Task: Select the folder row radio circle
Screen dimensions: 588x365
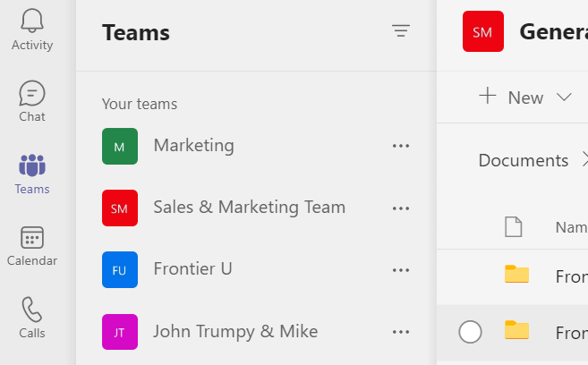Action: click(x=470, y=332)
